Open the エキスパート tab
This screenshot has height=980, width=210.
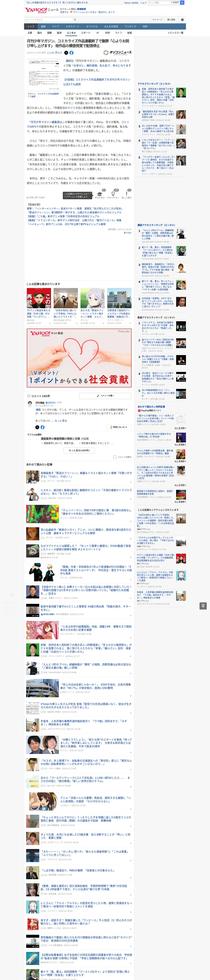click(x=72, y=27)
